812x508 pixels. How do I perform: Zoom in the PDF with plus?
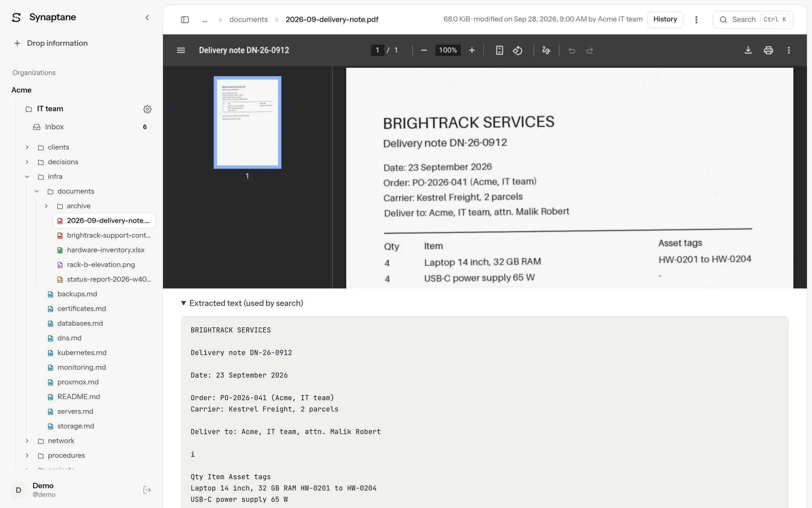point(472,50)
